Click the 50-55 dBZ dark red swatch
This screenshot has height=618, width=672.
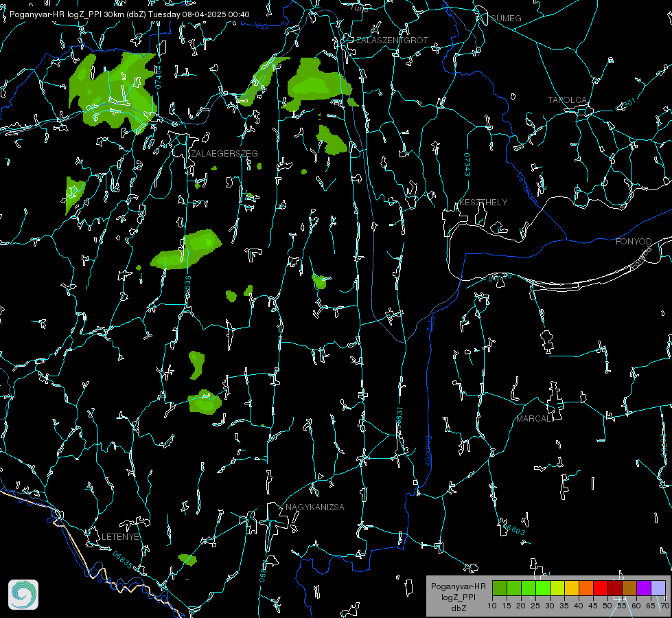pos(615,588)
